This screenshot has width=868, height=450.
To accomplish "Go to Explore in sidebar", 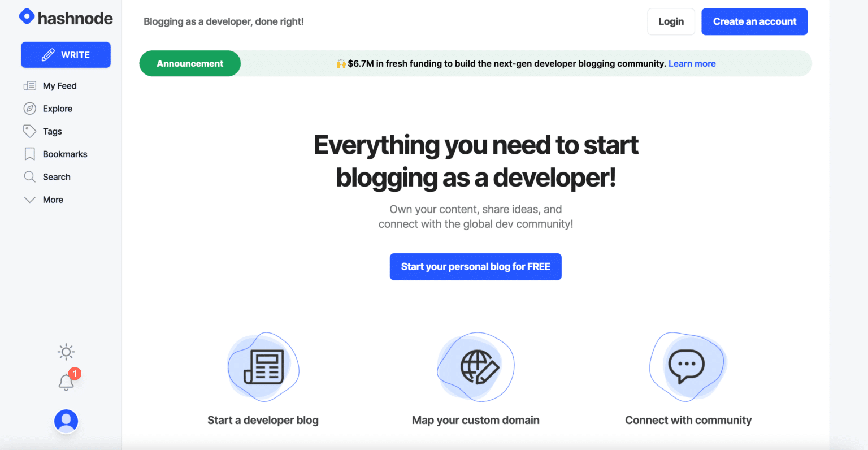I will click(58, 109).
